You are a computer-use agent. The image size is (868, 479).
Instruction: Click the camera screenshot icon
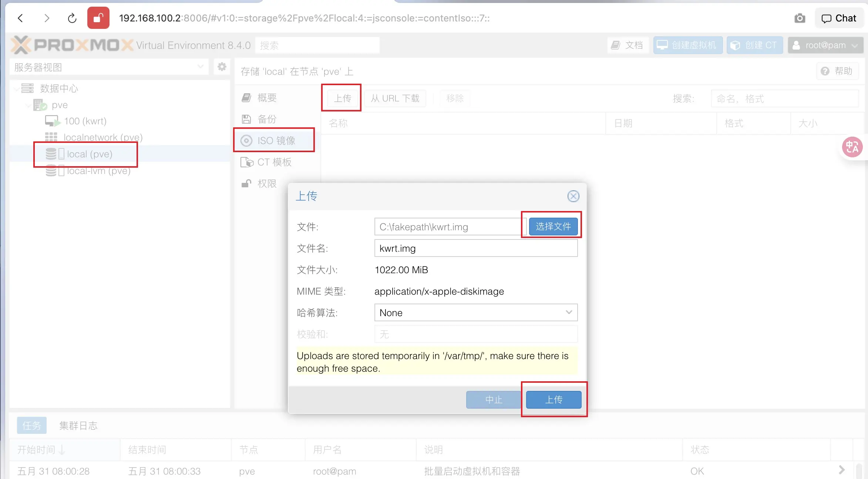coord(800,18)
